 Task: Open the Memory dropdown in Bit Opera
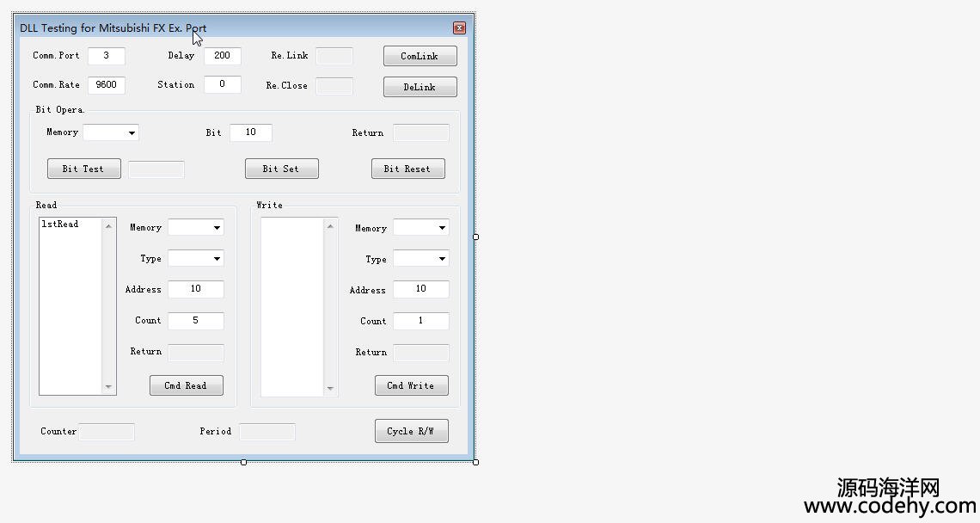pos(111,132)
